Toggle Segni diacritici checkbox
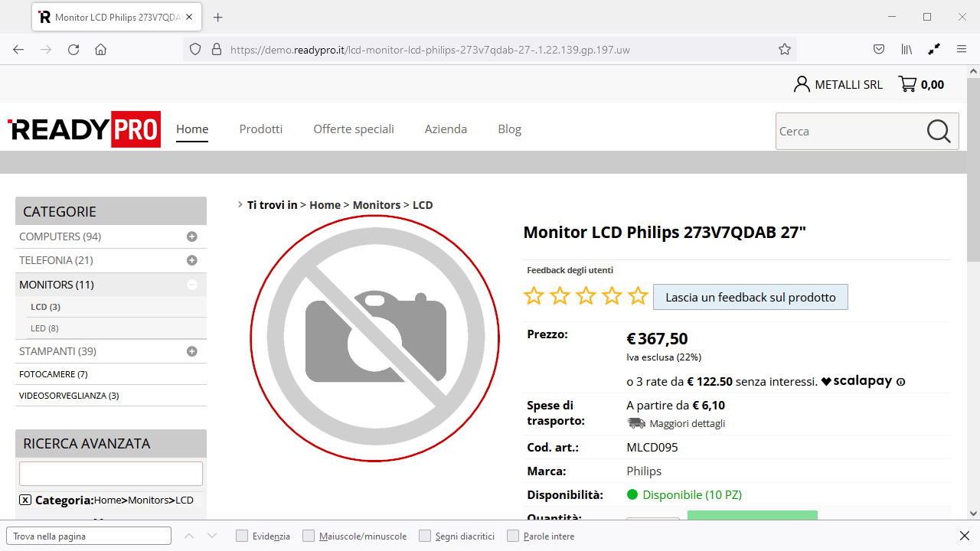This screenshot has height=551, width=980. [x=425, y=536]
